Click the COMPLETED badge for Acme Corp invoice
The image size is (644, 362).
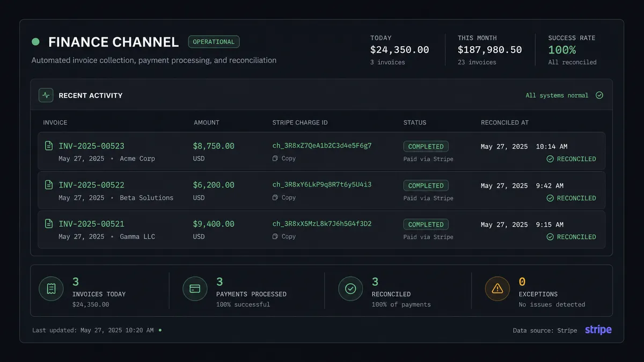tap(426, 146)
